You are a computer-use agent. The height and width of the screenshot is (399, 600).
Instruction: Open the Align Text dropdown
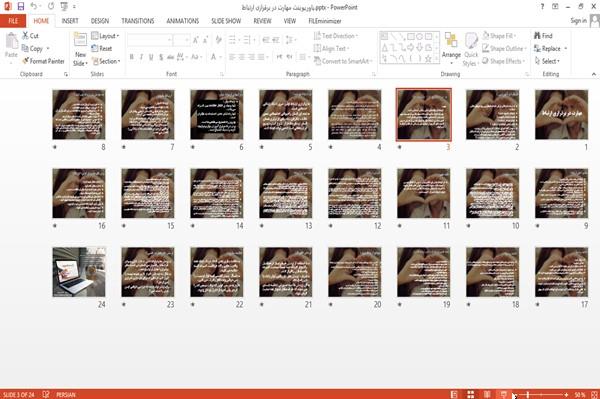point(331,49)
